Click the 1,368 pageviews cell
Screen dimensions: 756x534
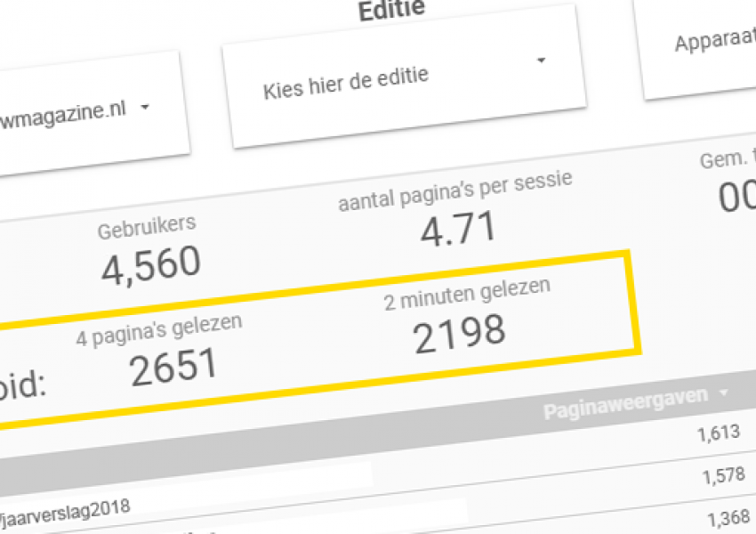pos(728,518)
